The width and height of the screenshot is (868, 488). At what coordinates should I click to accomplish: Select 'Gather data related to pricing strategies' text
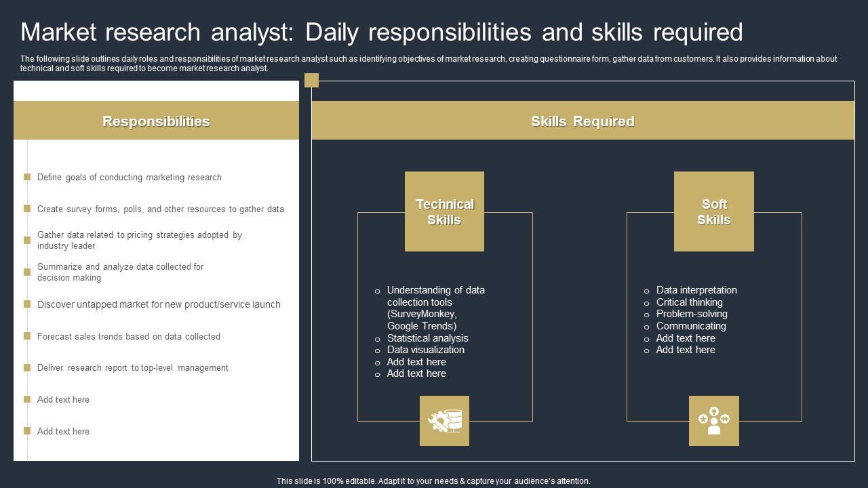pyautogui.click(x=140, y=241)
